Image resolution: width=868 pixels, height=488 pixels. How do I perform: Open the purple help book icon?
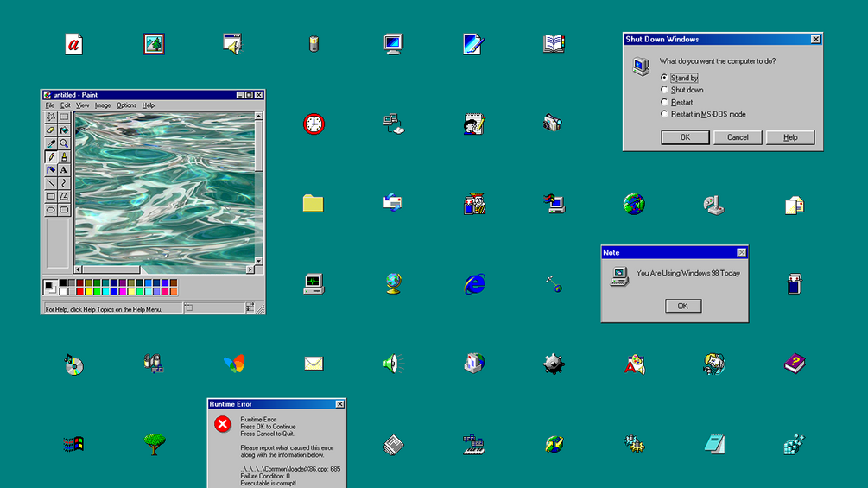pyautogui.click(x=795, y=364)
